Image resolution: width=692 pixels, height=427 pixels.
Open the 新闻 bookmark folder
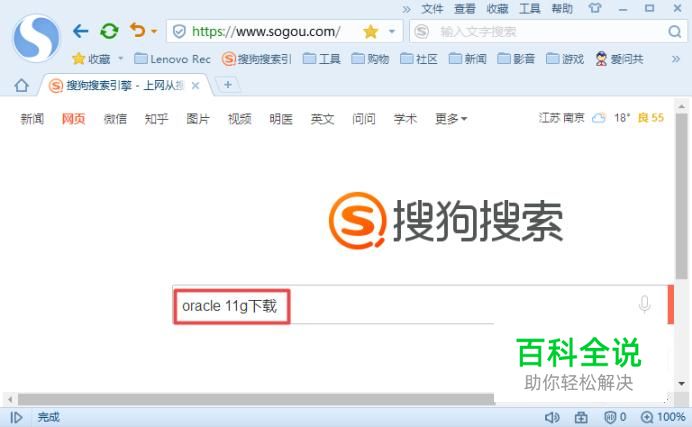pos(467,59)
